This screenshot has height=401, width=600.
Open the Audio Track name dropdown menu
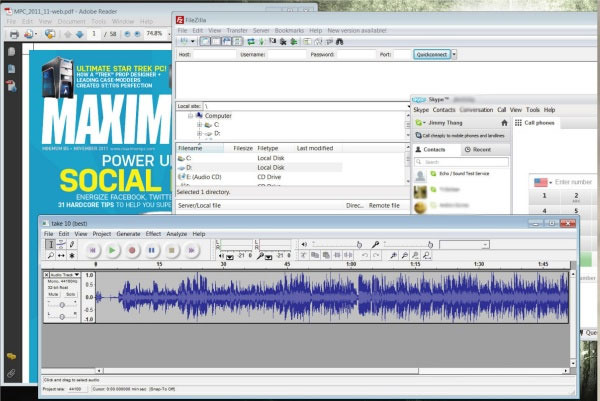(x=66, y=275)
